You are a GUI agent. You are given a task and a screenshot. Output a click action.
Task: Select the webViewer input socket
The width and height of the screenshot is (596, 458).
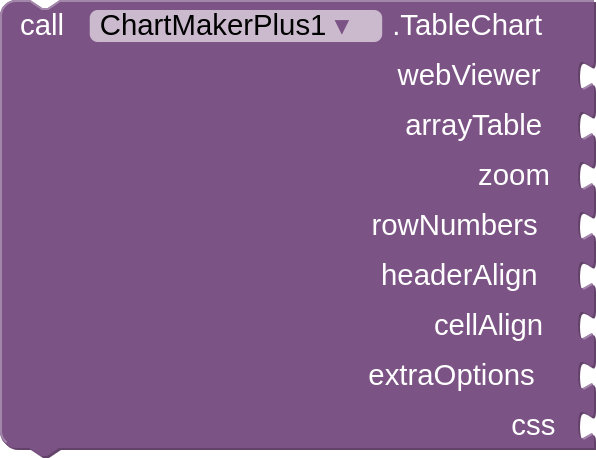tap(588, 76)
